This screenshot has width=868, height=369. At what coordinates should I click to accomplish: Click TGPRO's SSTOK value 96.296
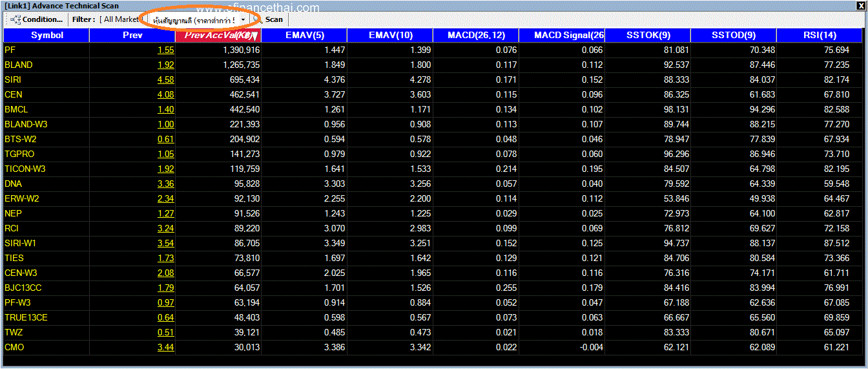[676, 154]
